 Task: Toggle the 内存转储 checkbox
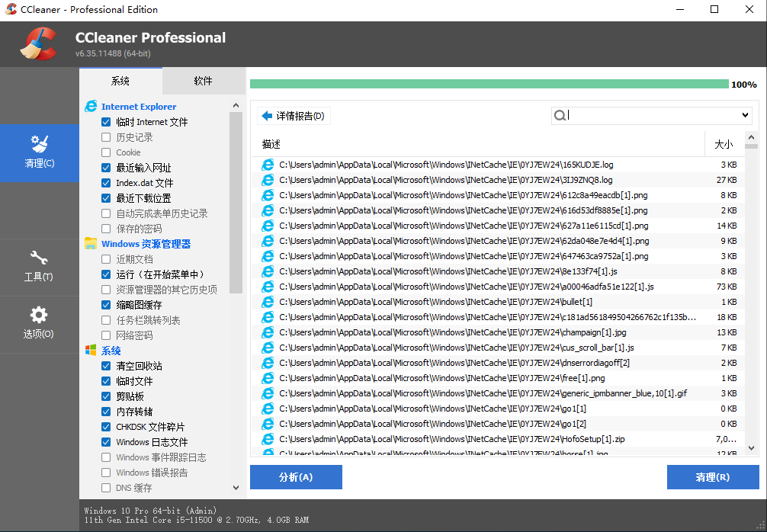tap(106, 412)
